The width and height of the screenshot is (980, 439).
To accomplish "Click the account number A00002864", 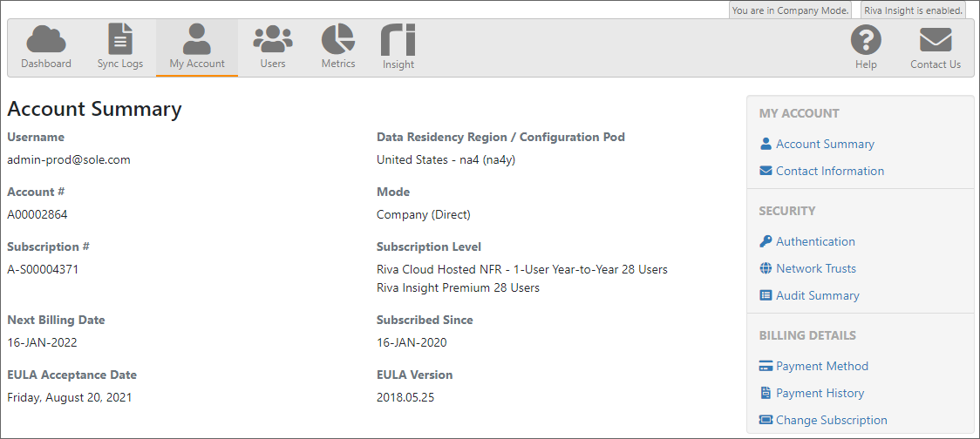I will coord(37,215).
